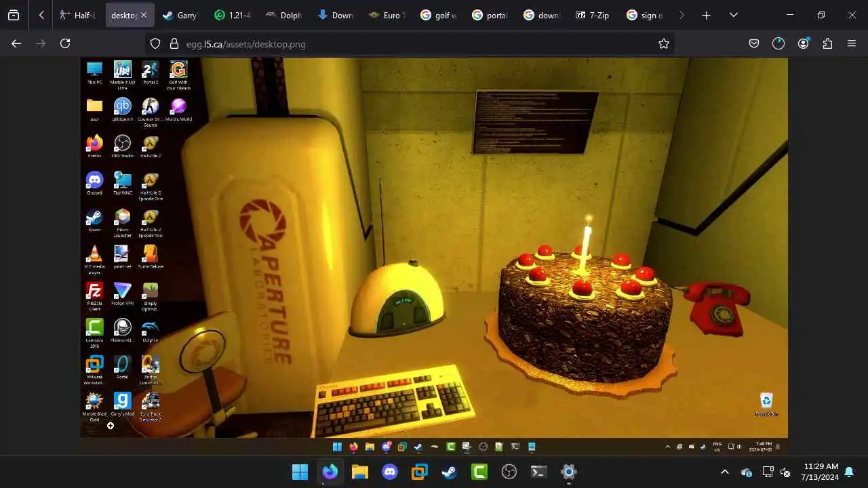Open the network status tray icon
The width and height of the screenshot is (868, 488).
click(768, 472)
